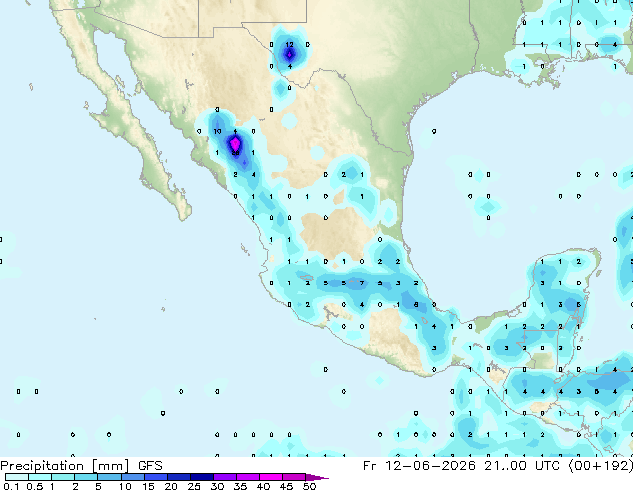
Task: Click the 30–35 mm legend color box
Action: 224,477
